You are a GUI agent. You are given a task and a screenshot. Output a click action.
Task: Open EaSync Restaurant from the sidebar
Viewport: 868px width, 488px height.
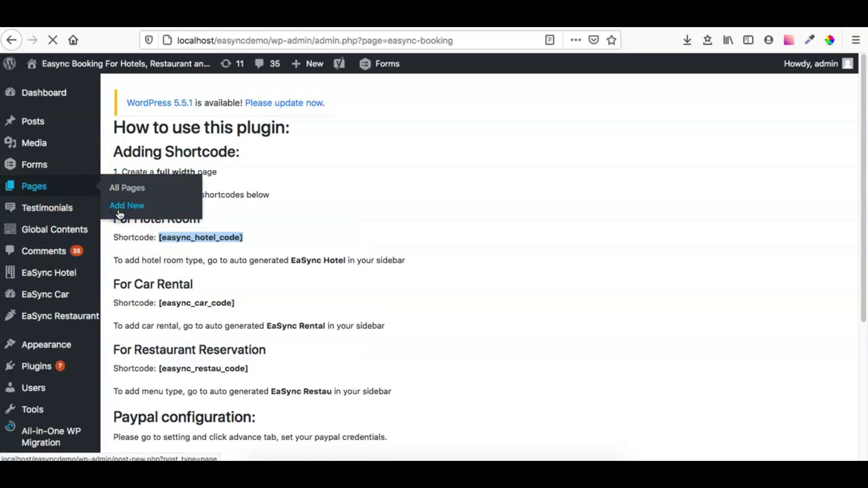pos(60,315)
